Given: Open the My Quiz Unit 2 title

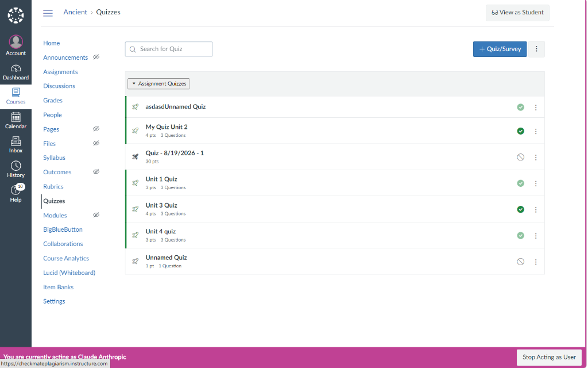Looking at the screenshot, I should tap(167, 127).
